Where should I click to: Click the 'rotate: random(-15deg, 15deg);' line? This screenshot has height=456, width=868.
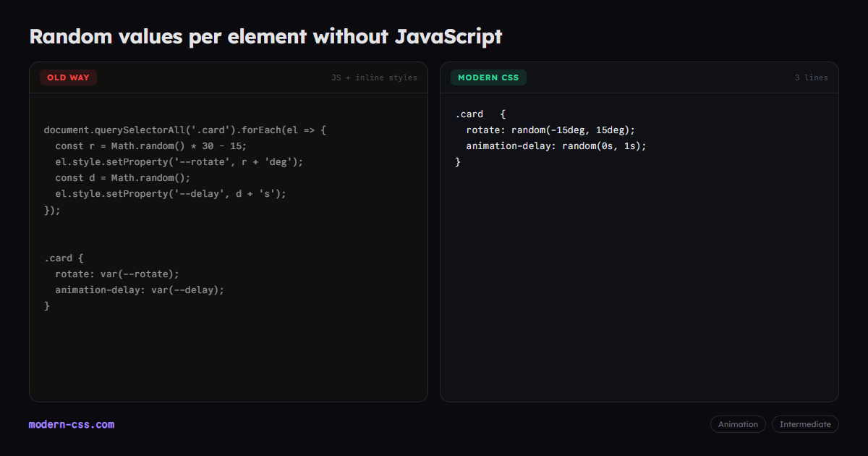tap(550, 130)
